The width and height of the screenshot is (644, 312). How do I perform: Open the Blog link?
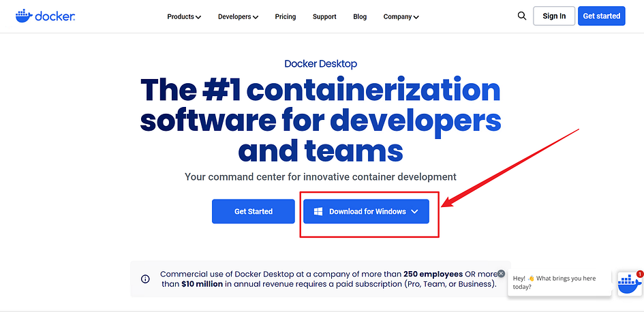click(360, 17)
